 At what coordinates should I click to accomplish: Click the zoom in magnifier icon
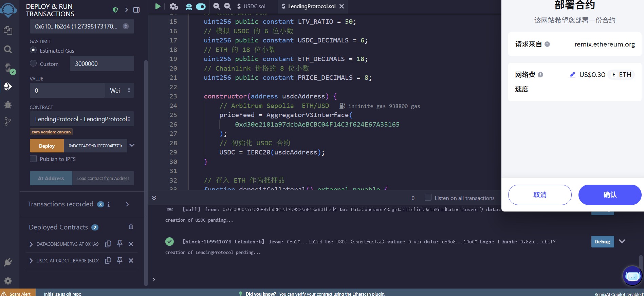227,6
